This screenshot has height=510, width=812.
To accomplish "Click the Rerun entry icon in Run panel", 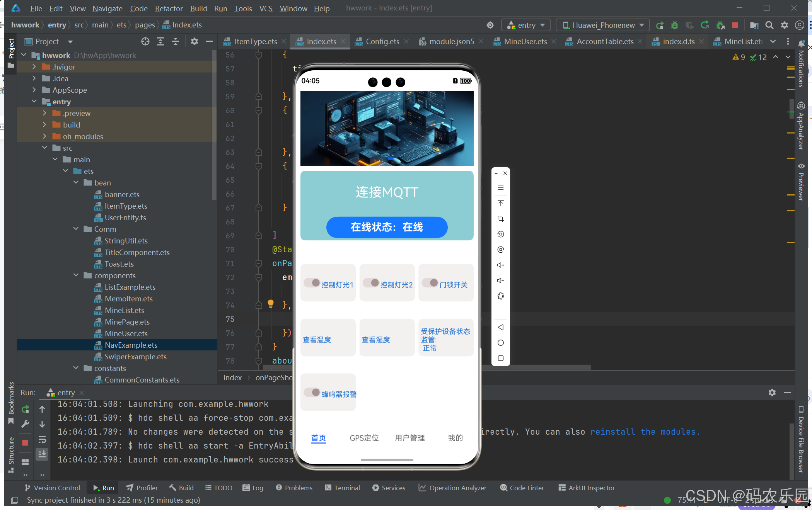I will pyautogui.click(x=26, y=409).
